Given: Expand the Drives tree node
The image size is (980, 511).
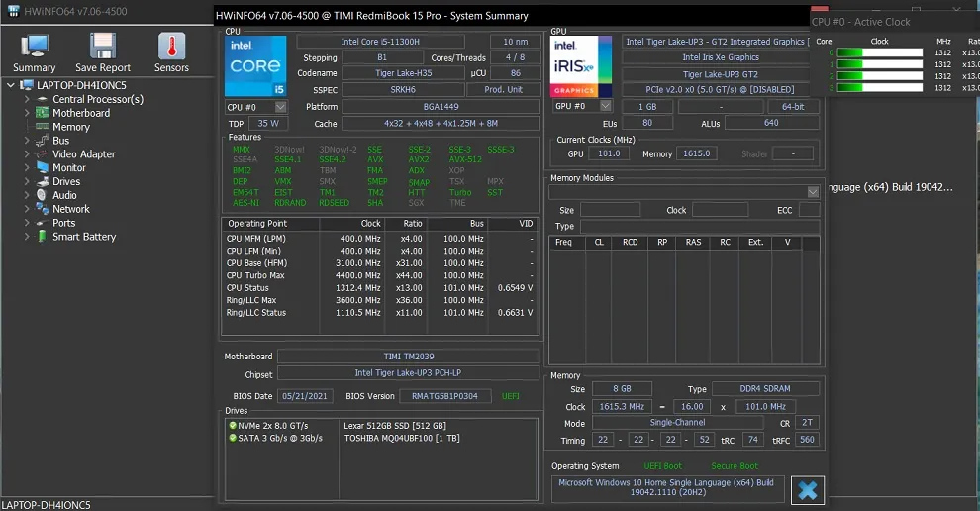Looking at the screenshot, I should pos(27,181).
